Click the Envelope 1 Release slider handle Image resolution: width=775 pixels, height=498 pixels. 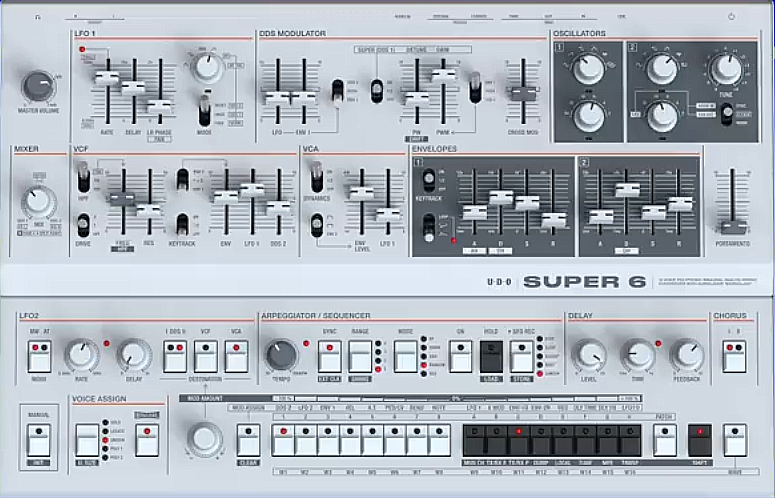click(x=554, y=219)
